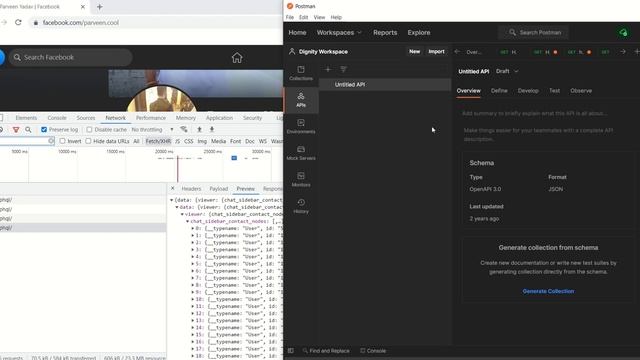Select APIs icon in Postman sidebar
This screenshot has height=360, width=640.
(x=301, y=100)
